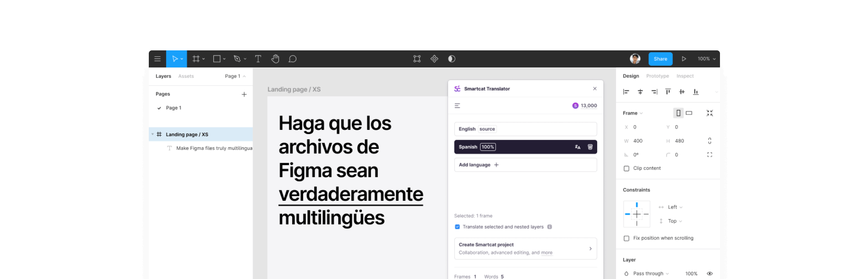Align vertical centers icon
Image resolution: width=868 pixels, height=279 pixels.
click(682, 92)
